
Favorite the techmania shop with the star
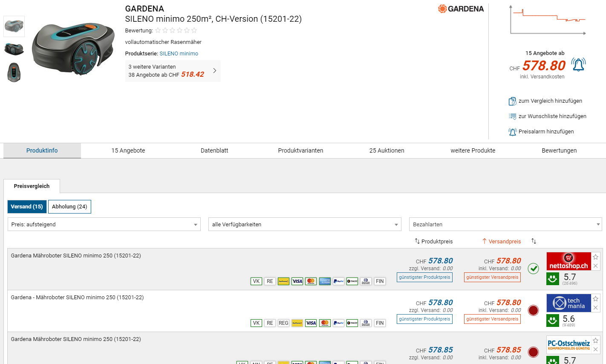pyautogui.click(x=596, y=299)
